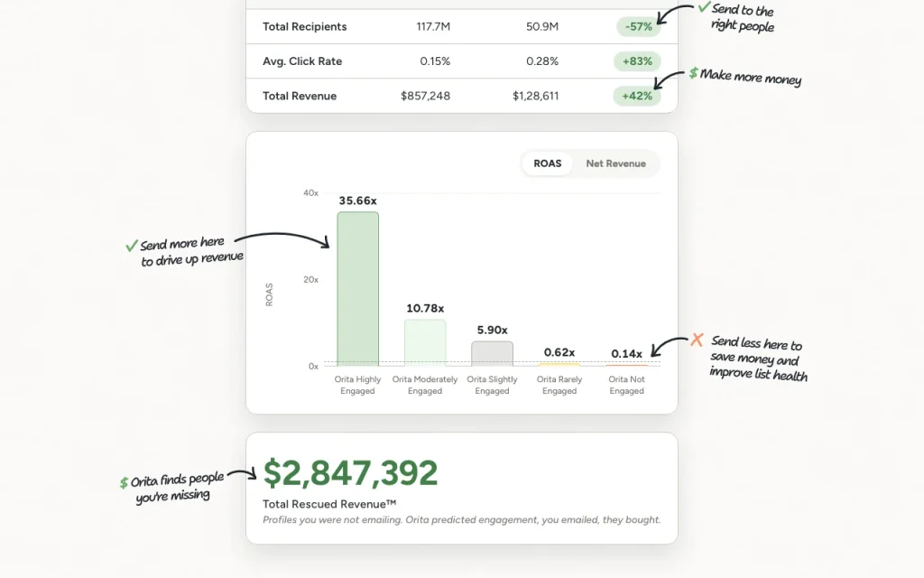Screen dimensions: 924x578
Task: Click the 10.78x value label
Action: pyautogui.click(x=425, y=309)
